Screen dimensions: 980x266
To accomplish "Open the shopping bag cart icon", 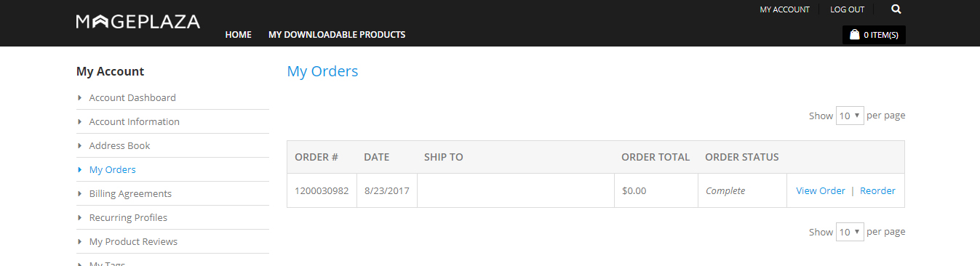I will coord(855,34).
